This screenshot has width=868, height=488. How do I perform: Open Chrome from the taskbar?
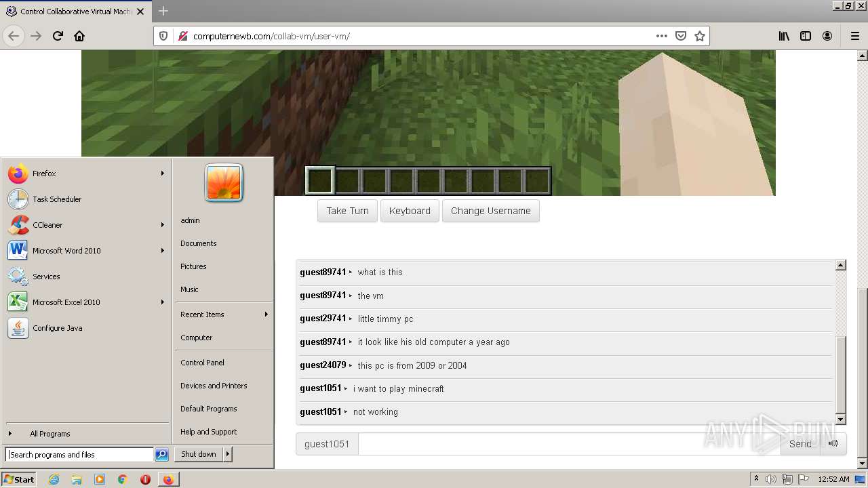click(122, 479)
